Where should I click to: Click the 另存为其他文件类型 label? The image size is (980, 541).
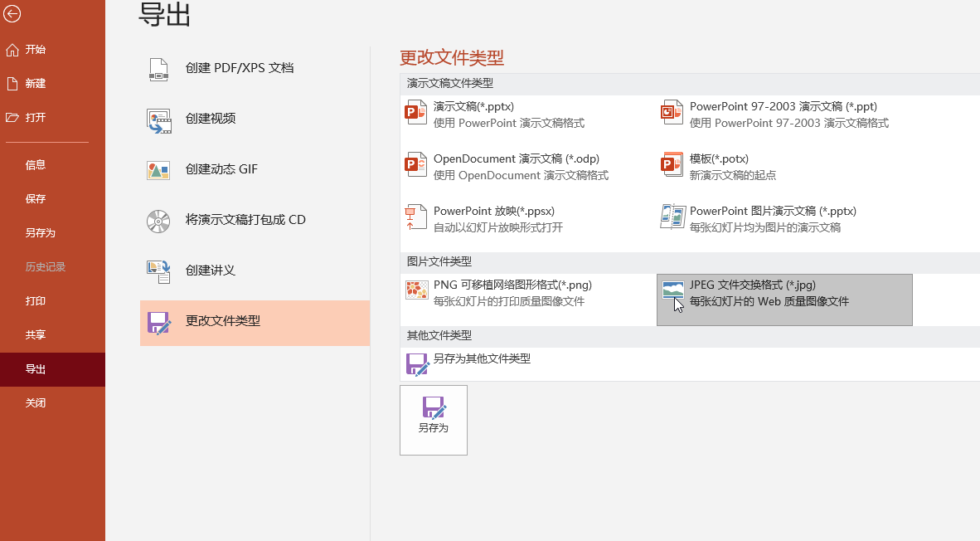482,359
